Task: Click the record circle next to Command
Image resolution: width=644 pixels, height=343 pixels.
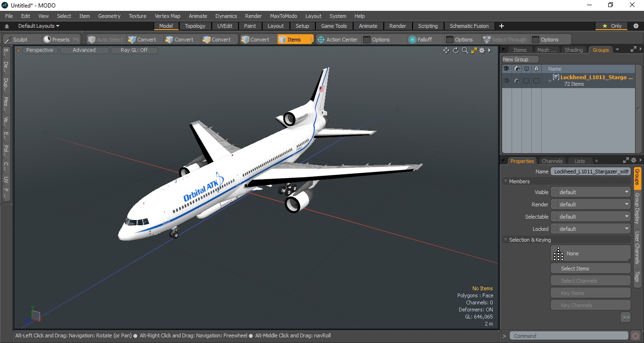Action: tap(636, 336)
